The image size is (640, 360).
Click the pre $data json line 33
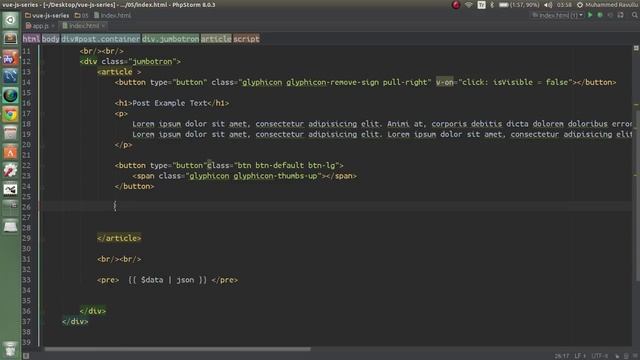[x=167, y=280]
